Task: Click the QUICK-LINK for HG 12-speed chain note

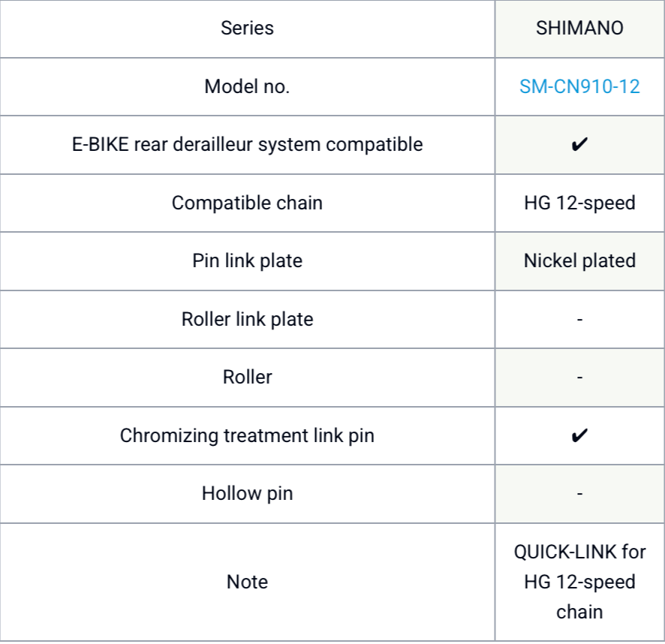Action: point(579,582)
